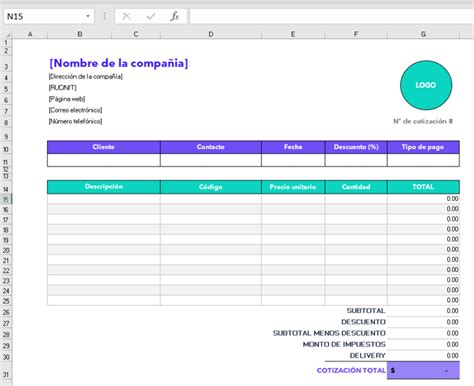Click into the formula bar input
Viewport: 474px width, 386px height.
click(x=332, y=16)
